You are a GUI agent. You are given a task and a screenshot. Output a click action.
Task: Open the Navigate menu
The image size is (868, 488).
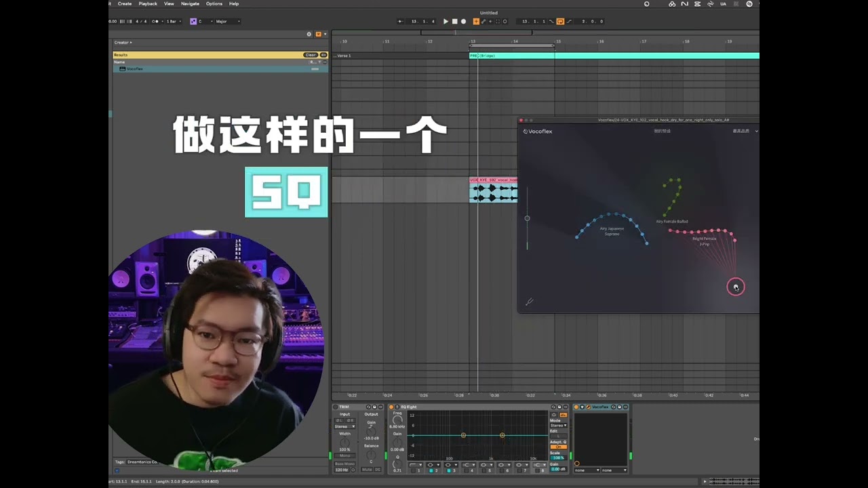(x=190, y=3)
